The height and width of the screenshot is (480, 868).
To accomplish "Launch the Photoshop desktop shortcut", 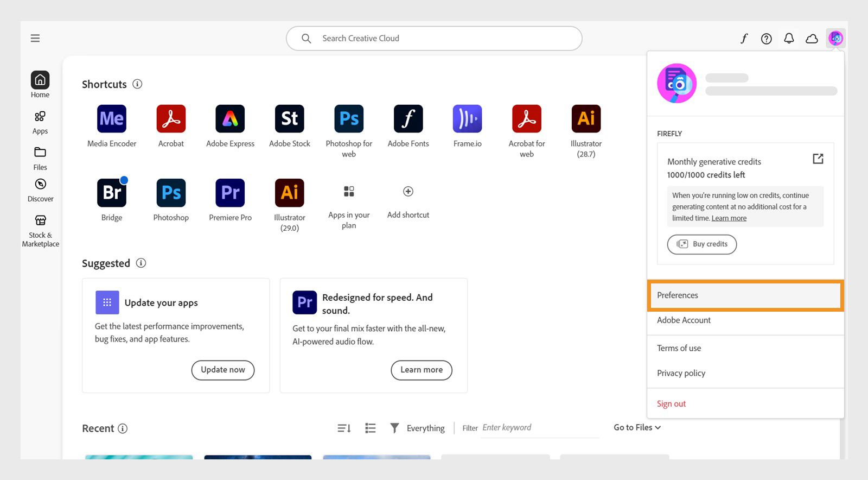I will pos(171,193).
